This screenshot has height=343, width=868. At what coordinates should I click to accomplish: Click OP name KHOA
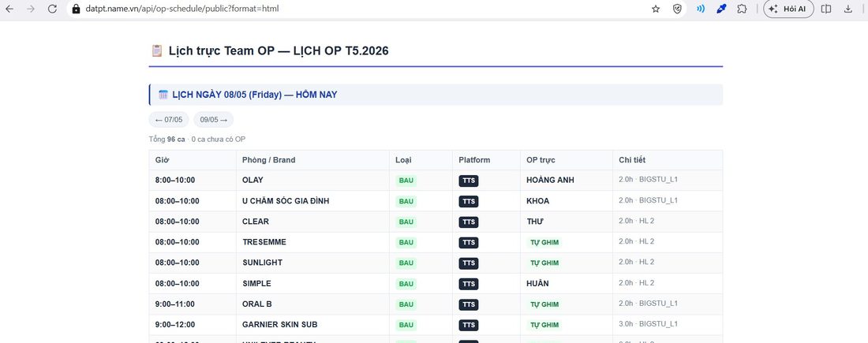click(x=538, y=201)
